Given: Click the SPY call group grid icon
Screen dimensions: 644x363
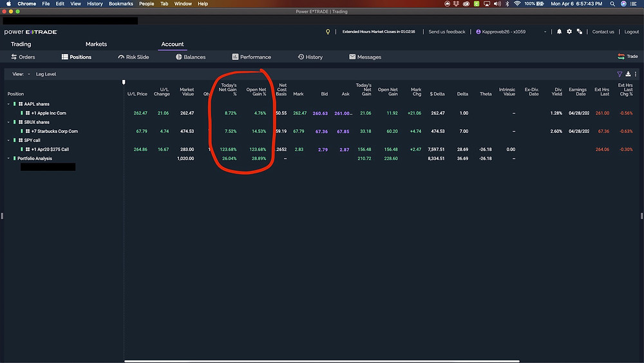Looking at the screenshot, I should [21, 140].
